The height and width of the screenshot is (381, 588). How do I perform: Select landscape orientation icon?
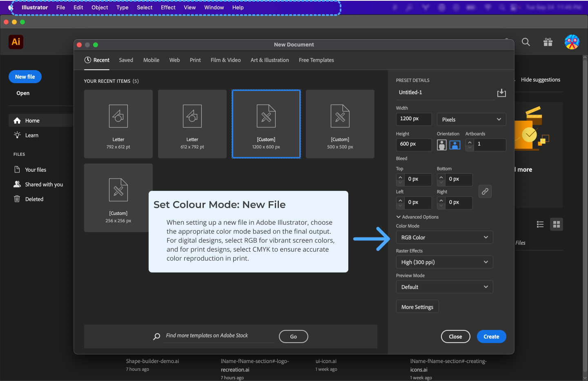point(455,145)
